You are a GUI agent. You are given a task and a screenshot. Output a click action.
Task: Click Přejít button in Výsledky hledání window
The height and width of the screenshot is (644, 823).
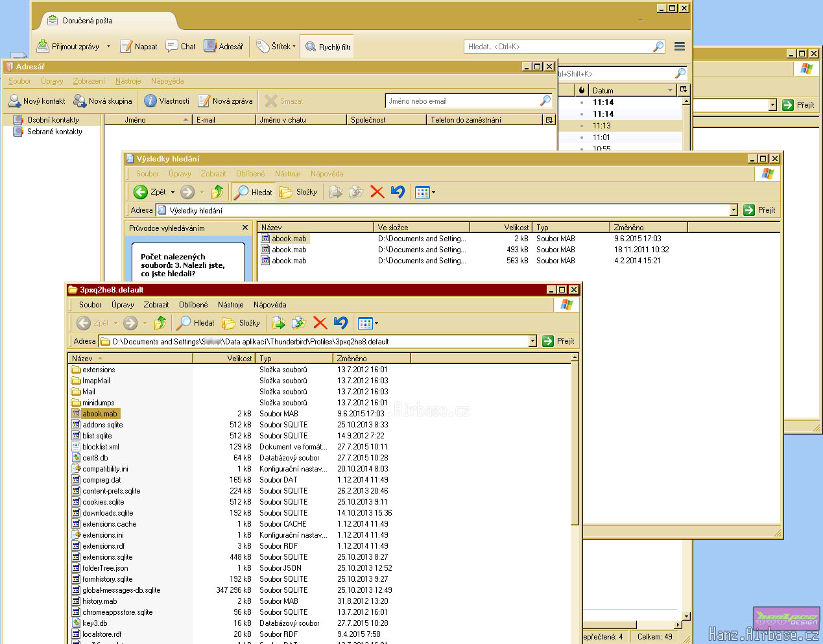click(x=759, y=210)
